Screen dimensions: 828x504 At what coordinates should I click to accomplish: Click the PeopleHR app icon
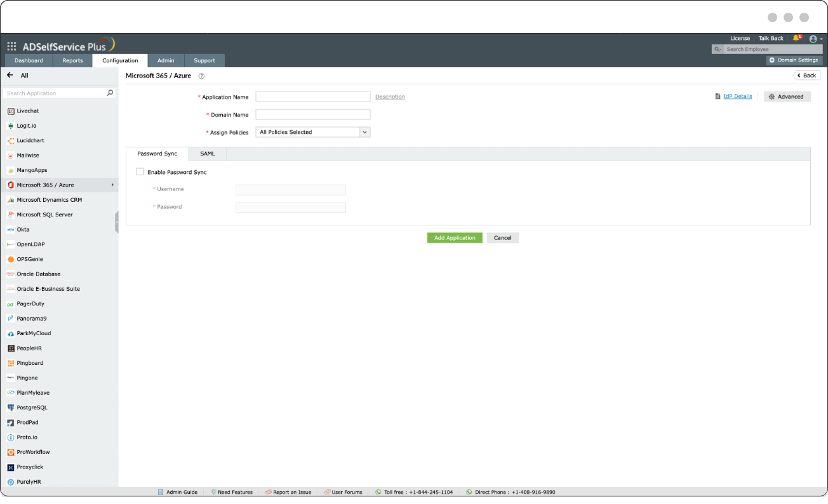[11, 348]
